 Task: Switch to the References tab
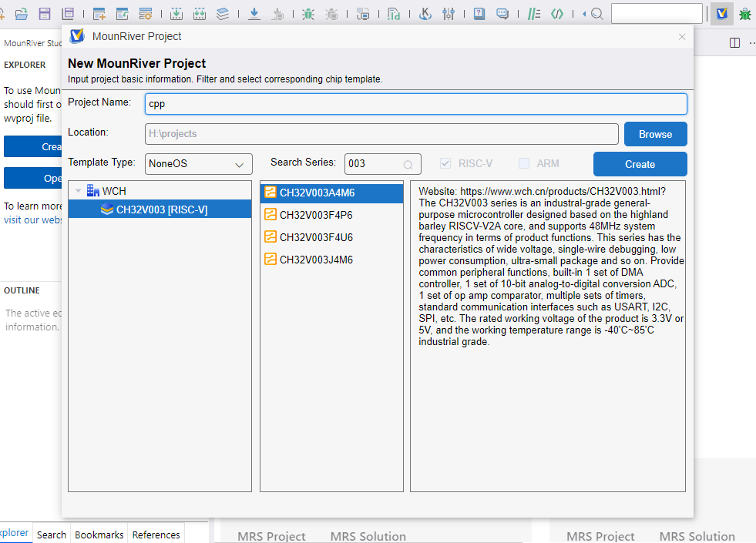(156, 535)
